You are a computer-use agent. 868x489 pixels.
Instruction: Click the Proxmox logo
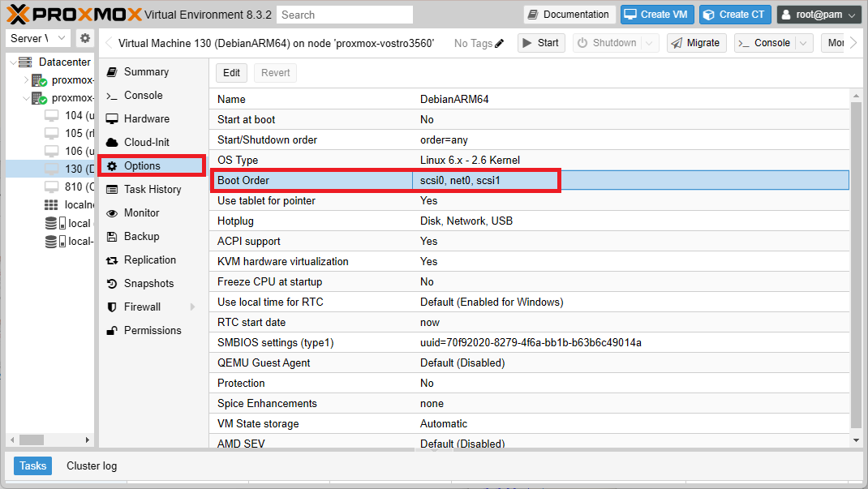(75, 15)
